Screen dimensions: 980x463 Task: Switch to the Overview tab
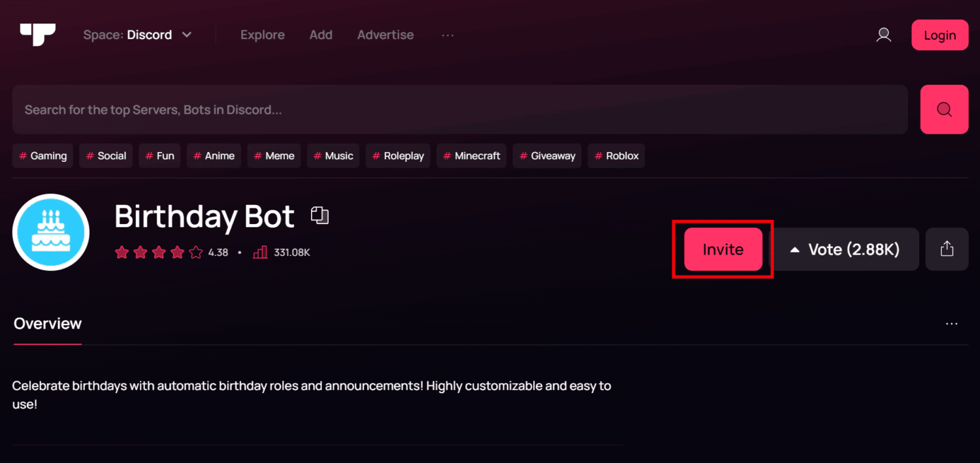(x=48, y=324)
